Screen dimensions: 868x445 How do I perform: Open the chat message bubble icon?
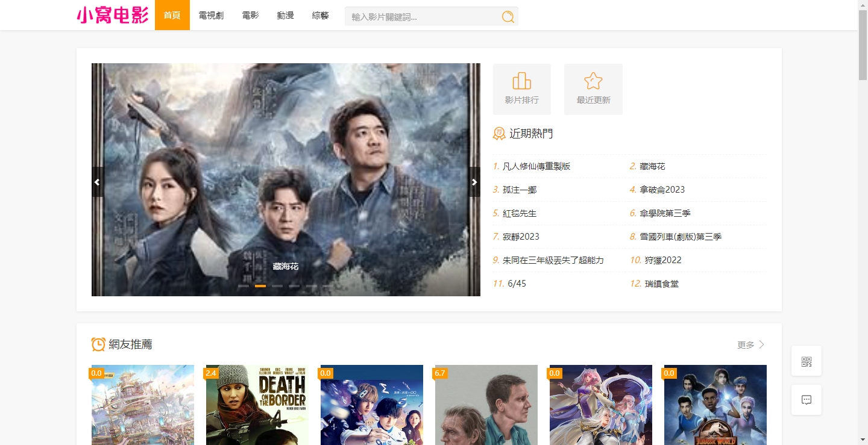pos(806,400)
